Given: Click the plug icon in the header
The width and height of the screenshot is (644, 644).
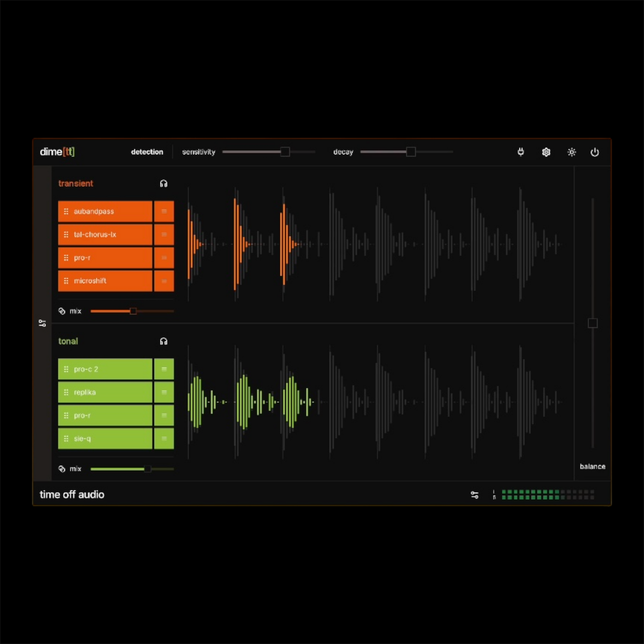Looking at the screenshot, I should pos(521,152).
